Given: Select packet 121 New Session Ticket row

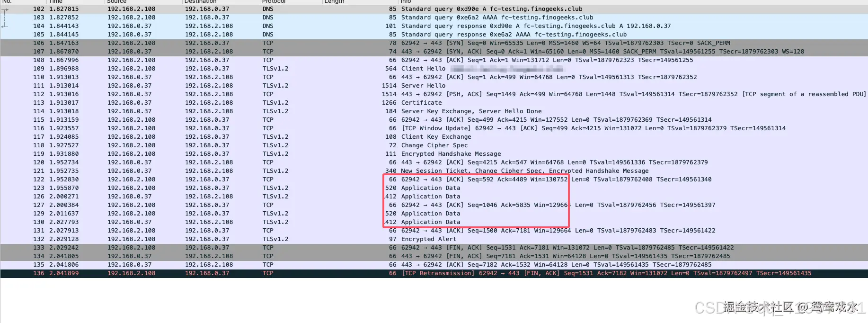Looking at the screenshot, I should (x=434, y=171).
